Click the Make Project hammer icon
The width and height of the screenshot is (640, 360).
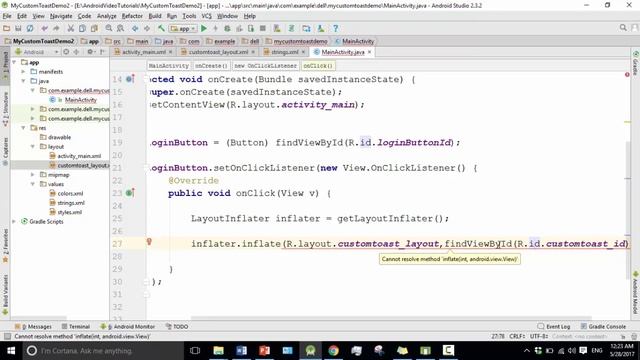pyautogui.click(x=161, y=29)
